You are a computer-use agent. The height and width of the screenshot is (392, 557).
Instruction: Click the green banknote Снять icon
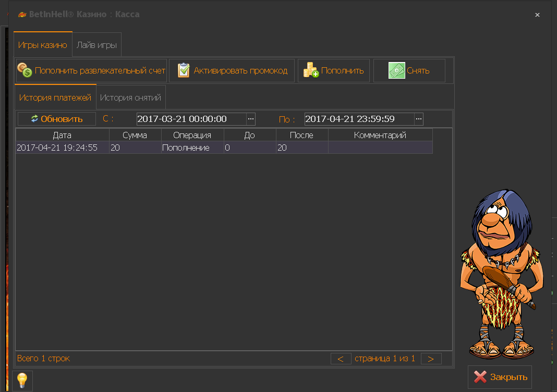tap(396, 70)
